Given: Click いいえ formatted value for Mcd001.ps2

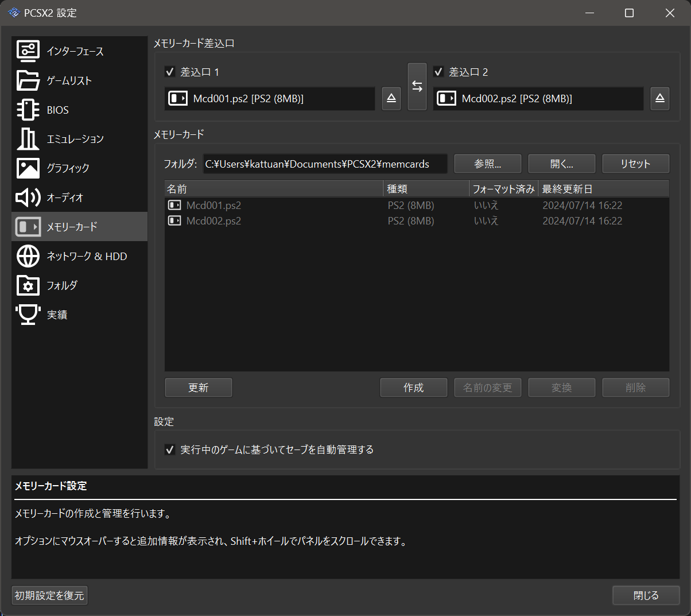Looking at the screenshot, I should click(486, 205).
